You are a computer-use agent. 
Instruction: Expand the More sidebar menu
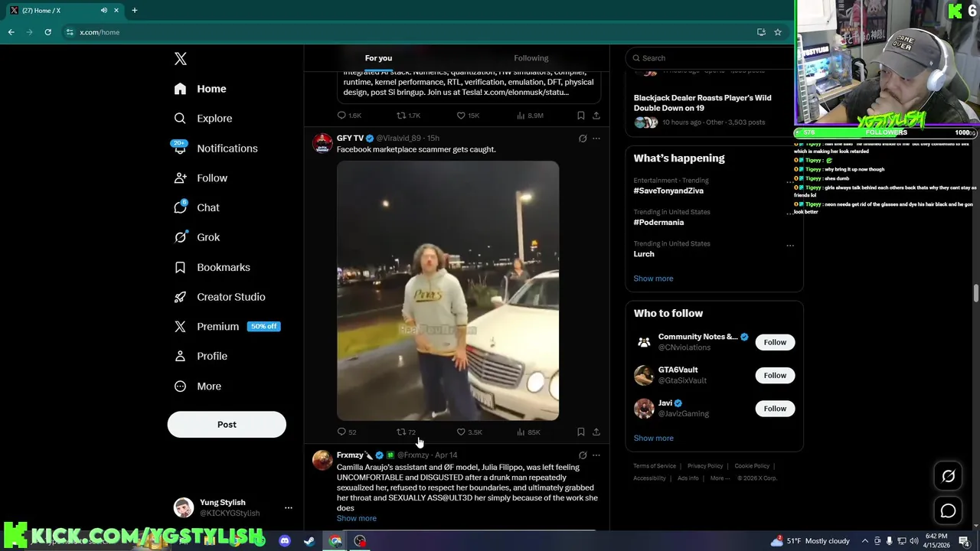coord(198,386)
